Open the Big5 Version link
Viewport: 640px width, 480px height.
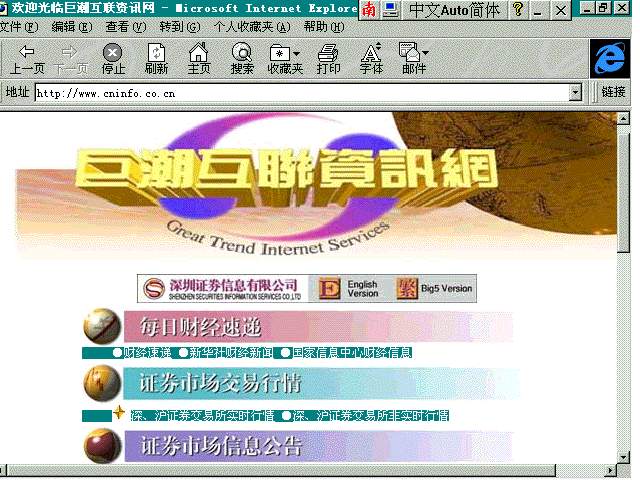[435, 289]
